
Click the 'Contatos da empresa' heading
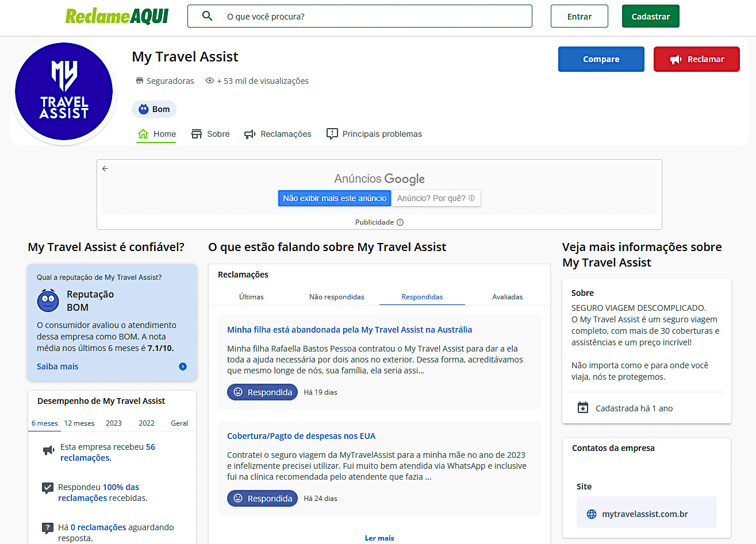(x=613, y=448)
